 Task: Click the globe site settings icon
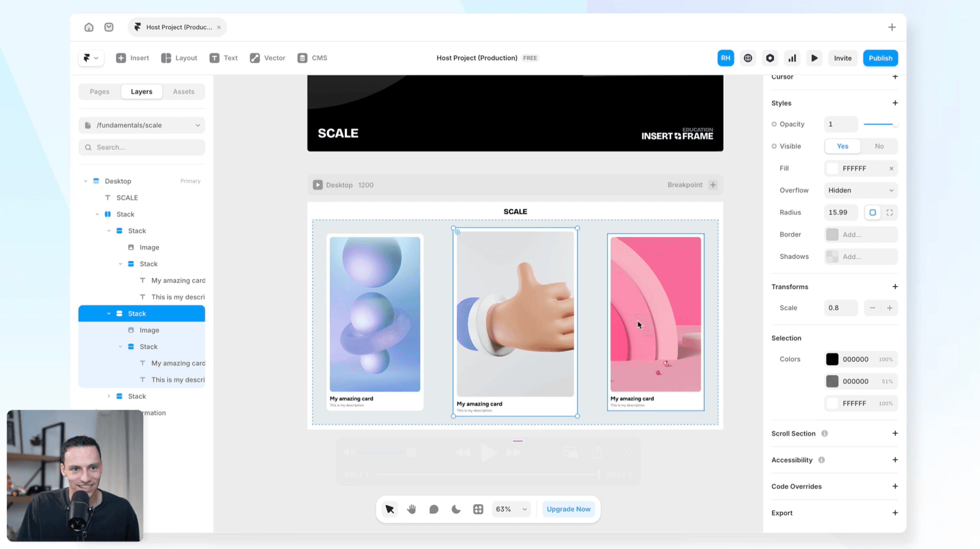click(748, 58)
